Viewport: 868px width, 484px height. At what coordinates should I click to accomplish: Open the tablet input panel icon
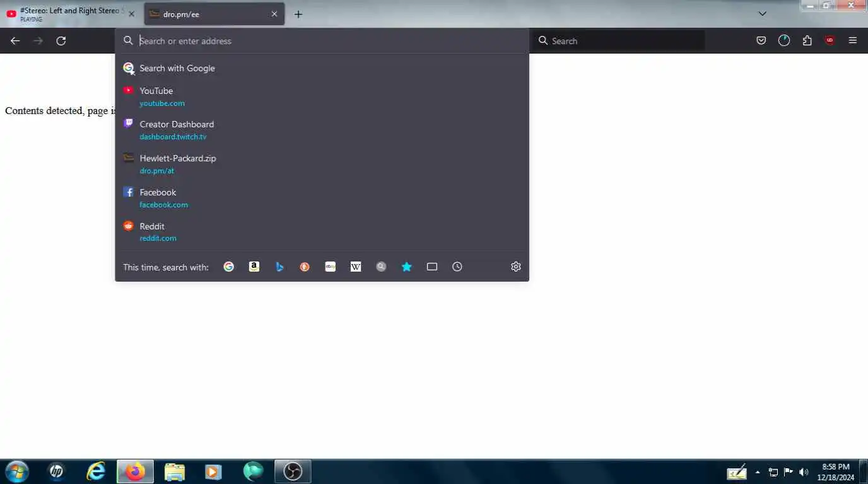737,472
